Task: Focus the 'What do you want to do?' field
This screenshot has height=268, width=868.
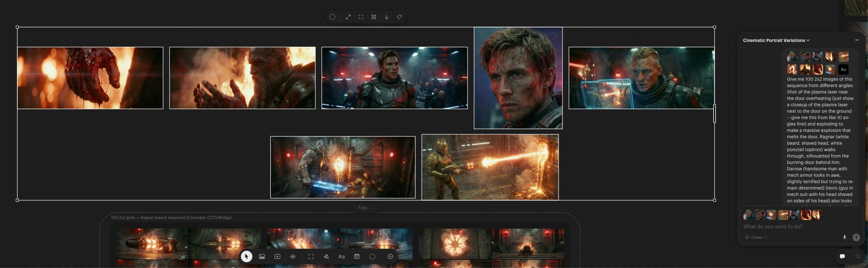Action: pyautogui.click(x=792, y=226)
